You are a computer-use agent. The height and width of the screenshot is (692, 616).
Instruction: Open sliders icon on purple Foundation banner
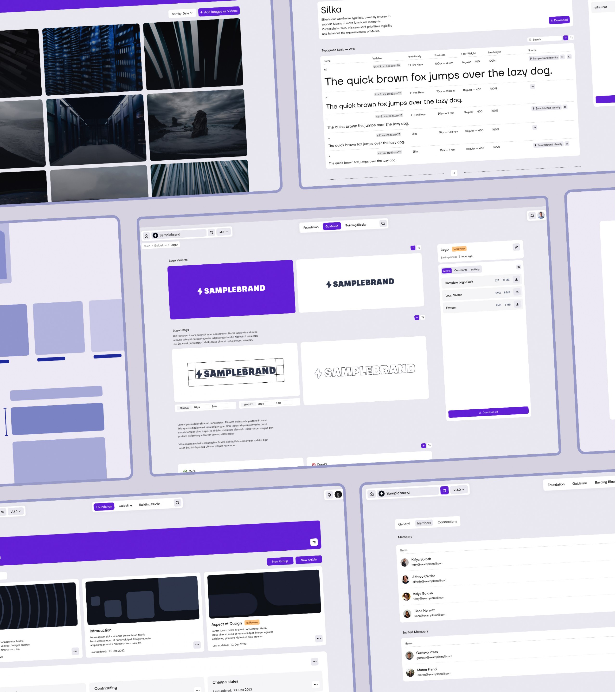pos(314,542)
